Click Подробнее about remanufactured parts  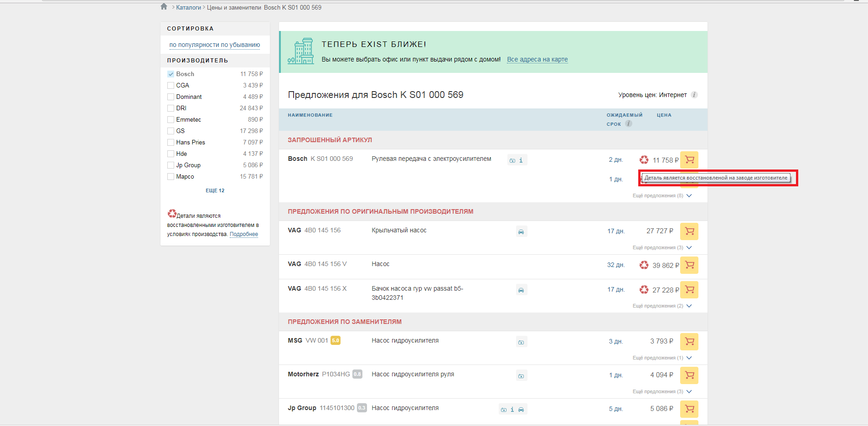click(x=243, y=234)
